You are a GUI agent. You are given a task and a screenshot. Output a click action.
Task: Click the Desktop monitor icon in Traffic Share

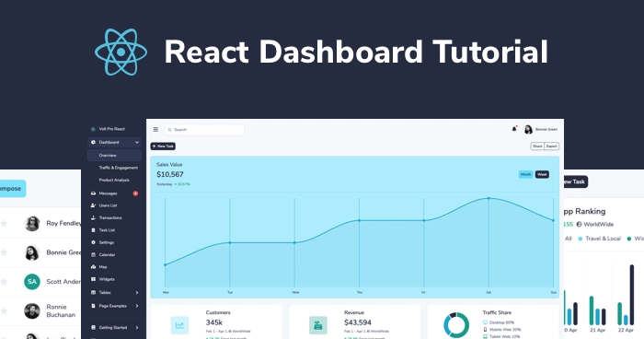(485, 322)
